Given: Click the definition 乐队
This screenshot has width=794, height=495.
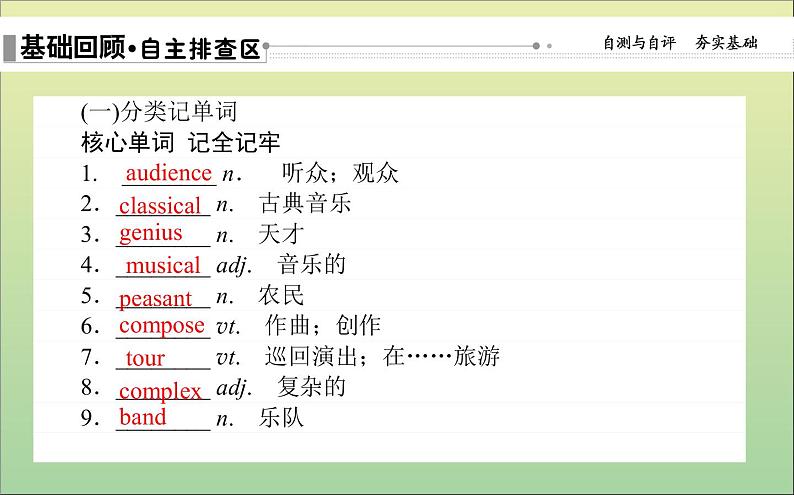Looking at the screenshot, I should (281, 418).
